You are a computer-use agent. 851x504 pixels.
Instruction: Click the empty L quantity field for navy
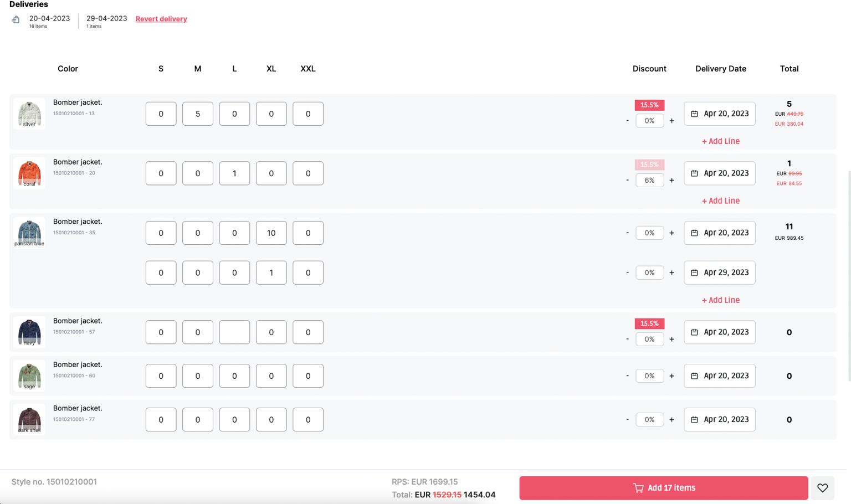pos(234,332)
